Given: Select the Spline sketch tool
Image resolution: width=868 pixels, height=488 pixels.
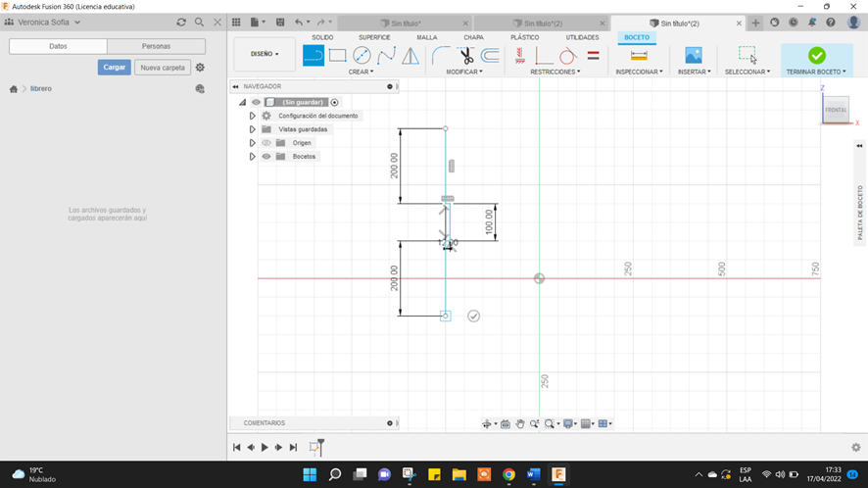Looking at the screenshot, I should click(386, 56).
